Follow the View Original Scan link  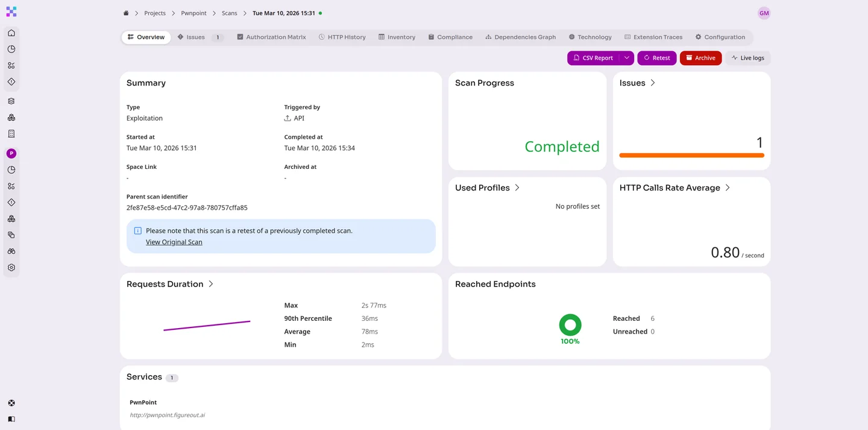(x=174, y=242)
